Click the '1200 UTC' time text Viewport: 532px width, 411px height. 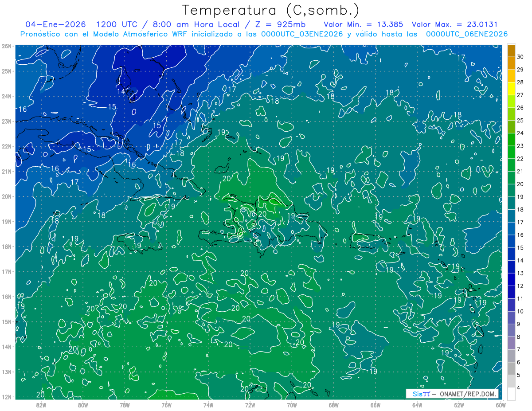pyautogui.click(x=117, y=24)
